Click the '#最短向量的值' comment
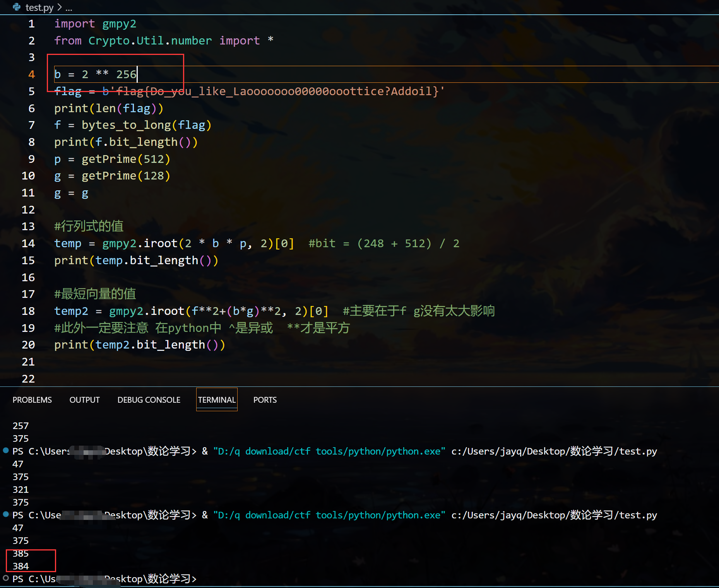This screenshot has height=588, width=719. [95, 294]
